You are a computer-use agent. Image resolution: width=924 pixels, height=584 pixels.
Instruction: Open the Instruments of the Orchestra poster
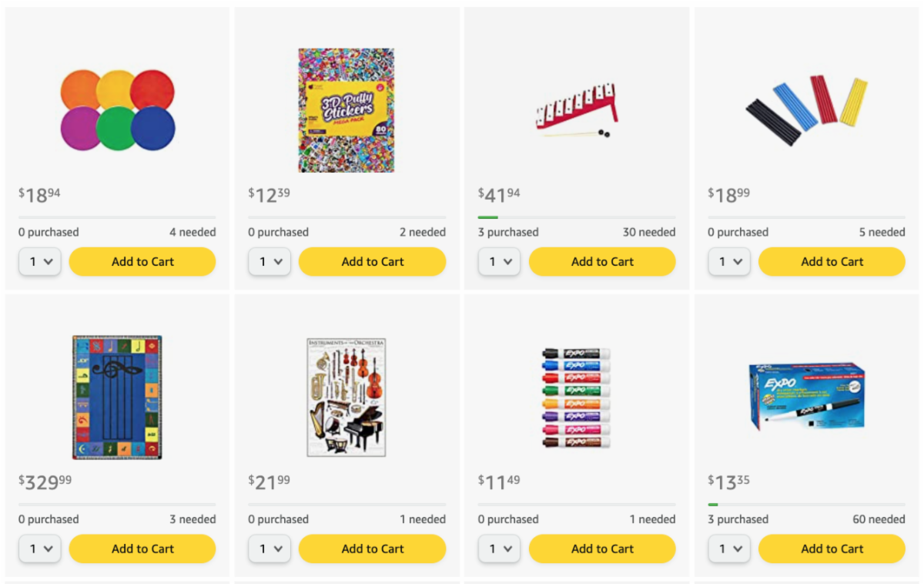[346, 397]
